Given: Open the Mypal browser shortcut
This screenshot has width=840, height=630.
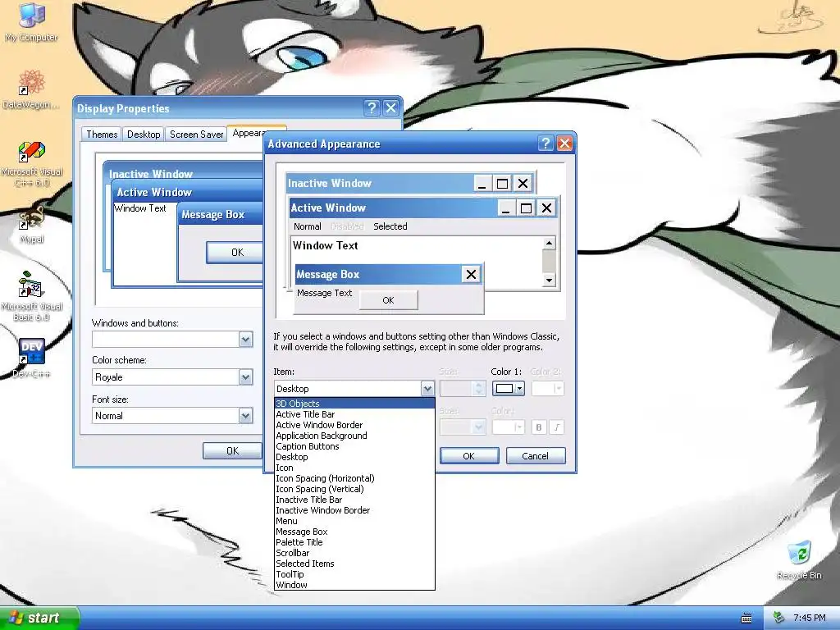Looking at the screenshot, I should tap(32, 224).
